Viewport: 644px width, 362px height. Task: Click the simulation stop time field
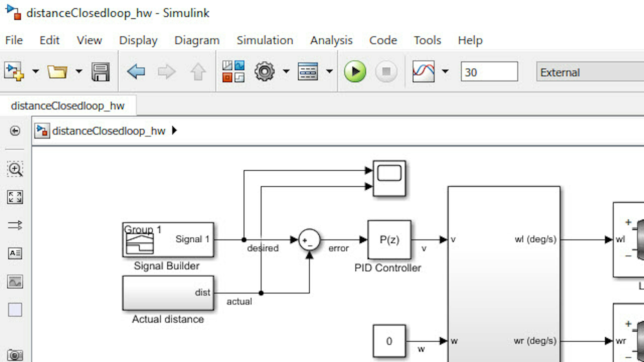click(489, 71)
